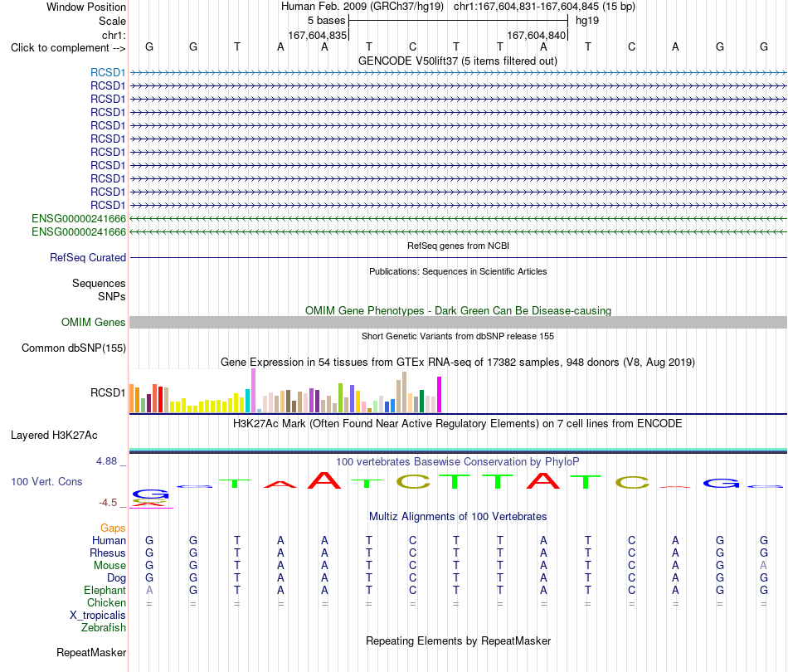Screen dimensions: 788x672
Task: Click the 'Click to complement -->' label
Action: [68, 48]
